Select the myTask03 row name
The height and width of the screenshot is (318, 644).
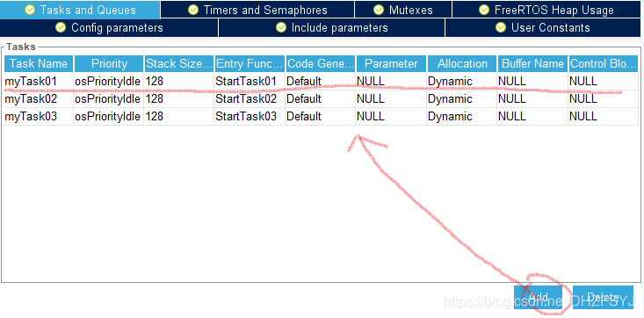pyautogui.click(x=39, y=117)
